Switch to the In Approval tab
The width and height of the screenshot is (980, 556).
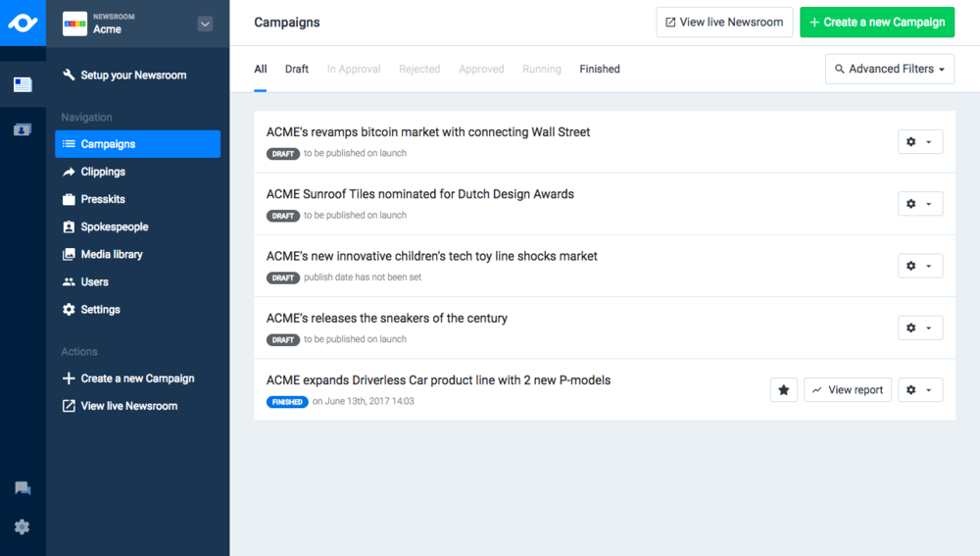coord(354,69)
